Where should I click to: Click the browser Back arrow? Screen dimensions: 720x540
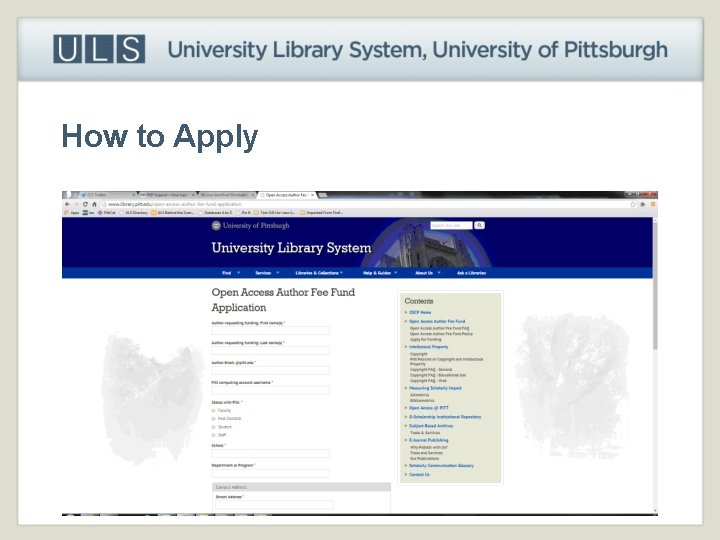tap(68, 204)
